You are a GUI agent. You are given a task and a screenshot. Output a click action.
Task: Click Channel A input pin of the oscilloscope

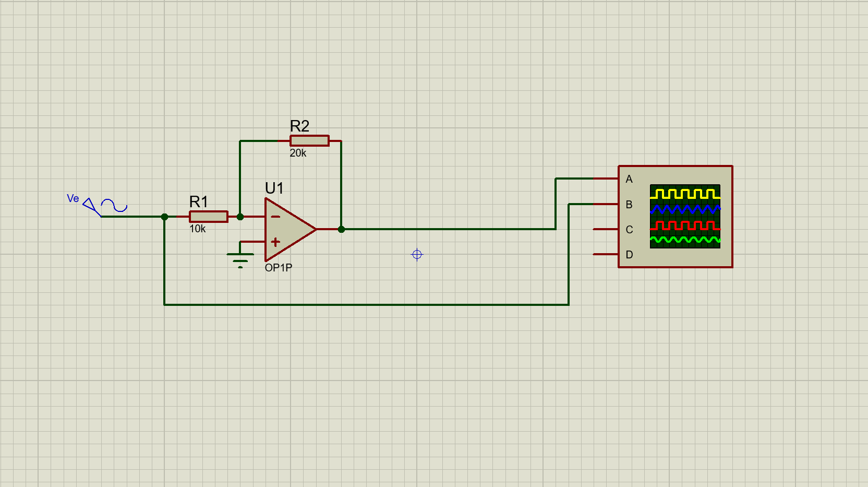coord(605,178)
